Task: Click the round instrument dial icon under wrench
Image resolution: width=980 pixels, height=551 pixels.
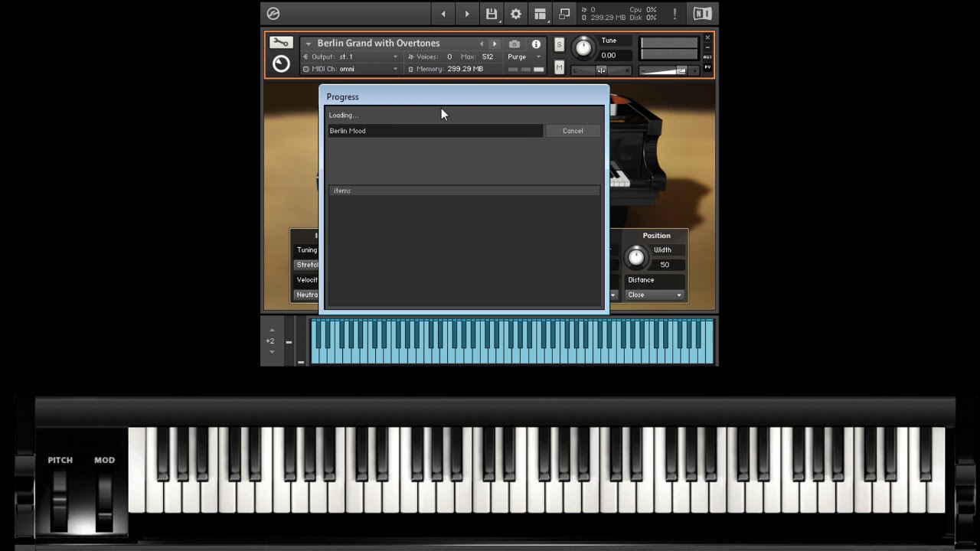Action: (x=281, y=64)
